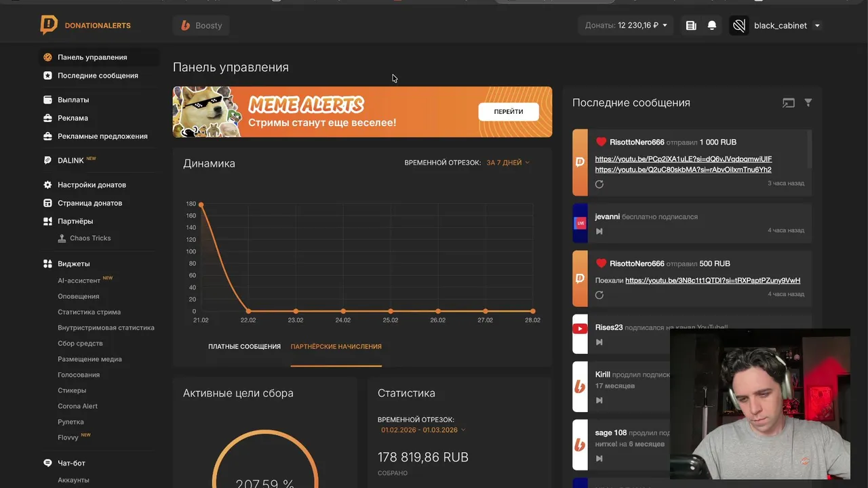Open the Оповещения widget link

click(78, 296)
